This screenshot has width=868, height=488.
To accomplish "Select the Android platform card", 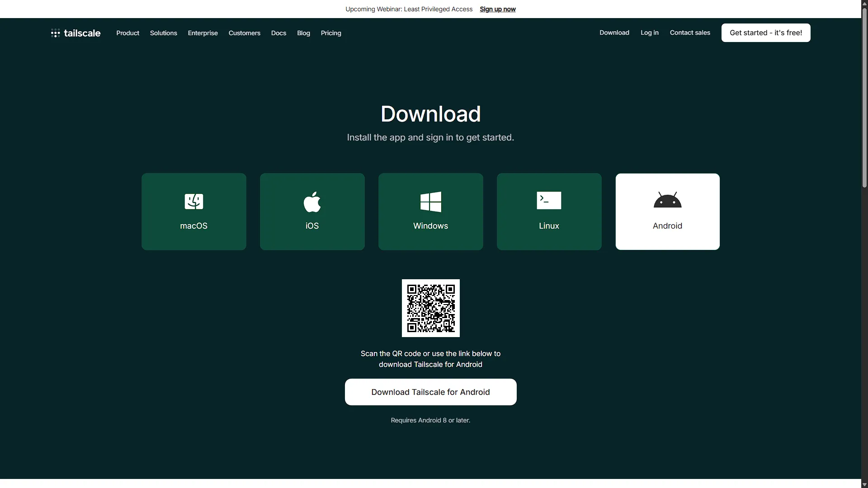I will click(668, 211).
